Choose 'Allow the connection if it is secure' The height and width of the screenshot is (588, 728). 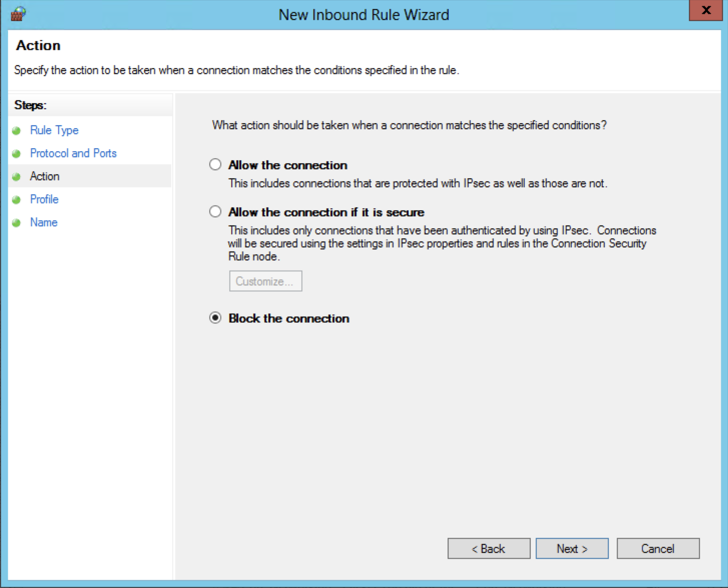pyautogui.click(x=215, y=212)
